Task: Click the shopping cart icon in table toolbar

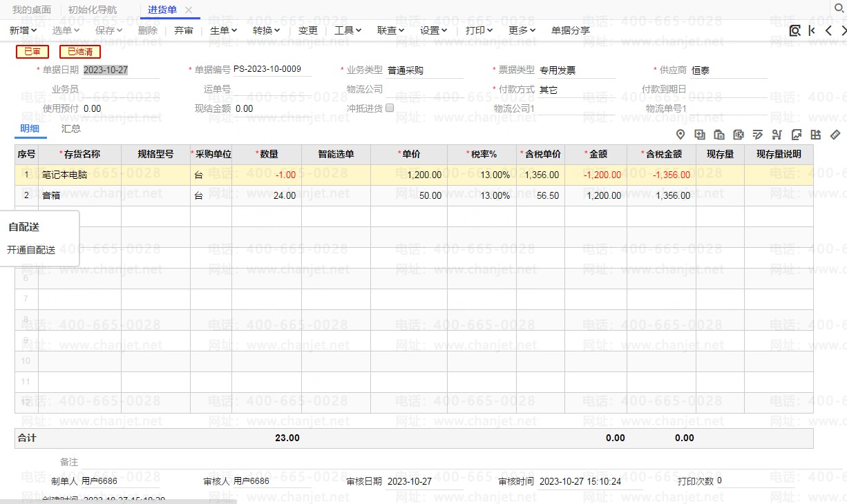Action: (777, 135)
